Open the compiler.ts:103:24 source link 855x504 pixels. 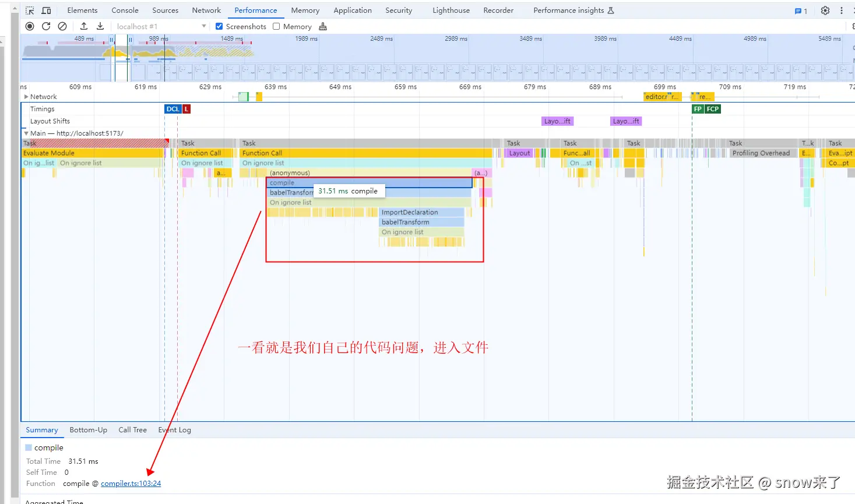coord(131,484)
